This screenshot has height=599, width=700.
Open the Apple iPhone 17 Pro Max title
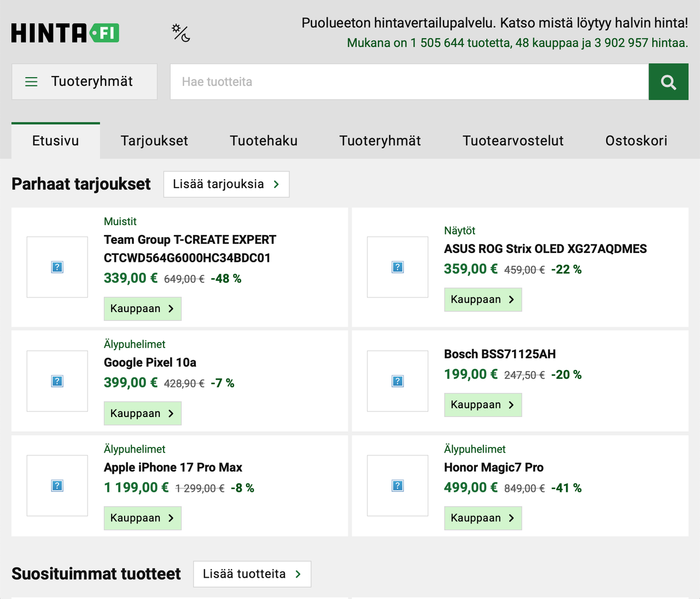point(173,467)
